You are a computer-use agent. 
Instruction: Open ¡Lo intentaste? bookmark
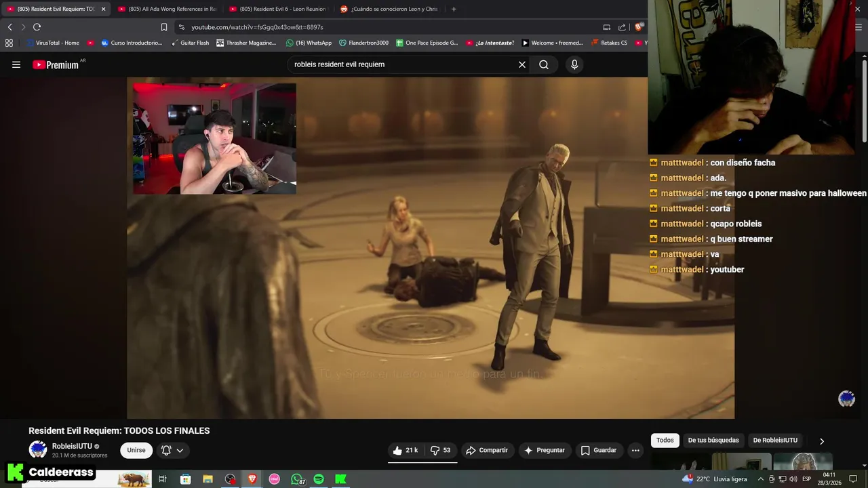490,43
